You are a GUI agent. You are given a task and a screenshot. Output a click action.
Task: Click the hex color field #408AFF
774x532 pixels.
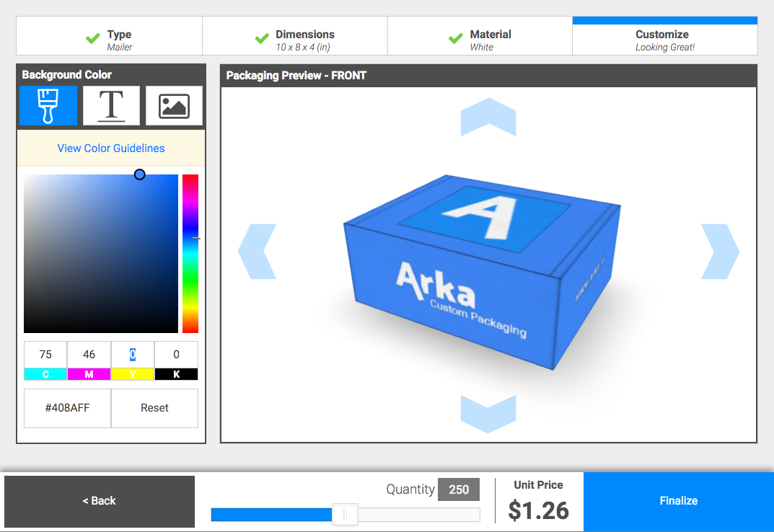tap(68, 408)
